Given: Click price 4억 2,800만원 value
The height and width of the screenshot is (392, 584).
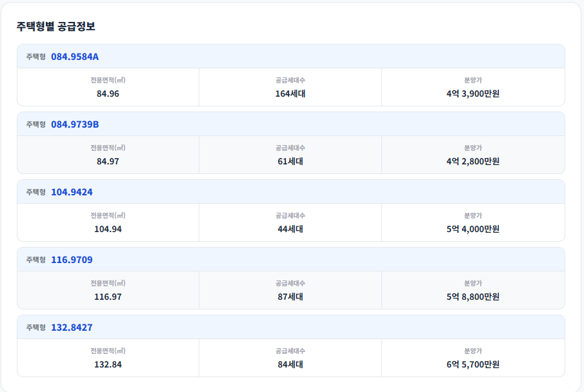Looking at the screenshot, I should click(473, 162).
